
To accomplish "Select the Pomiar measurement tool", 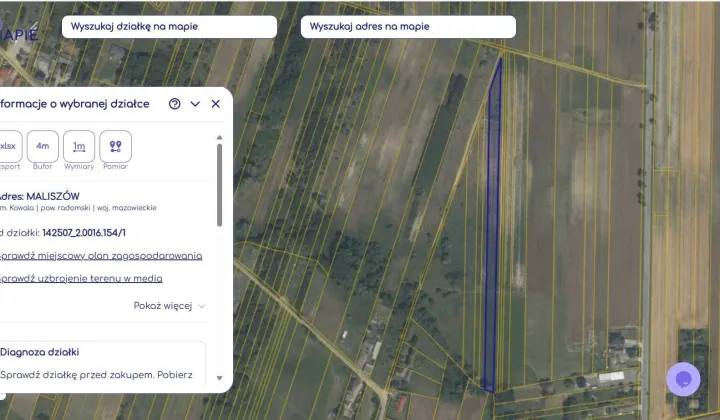I will tap(115, 146).
